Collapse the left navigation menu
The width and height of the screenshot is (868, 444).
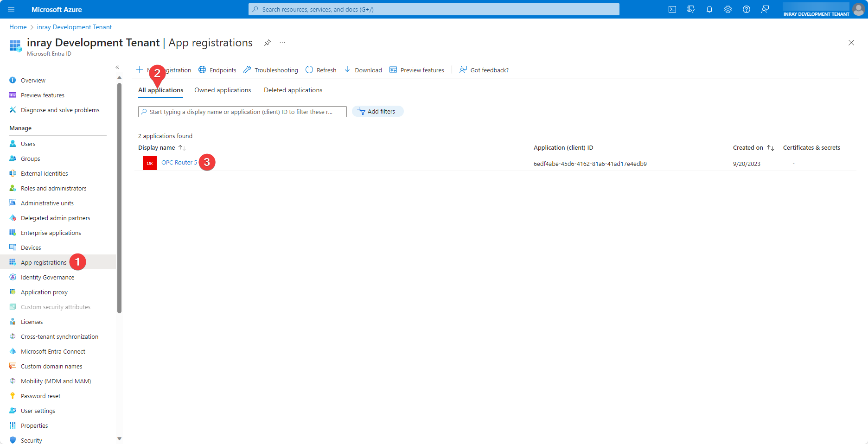pyautogui.click(x=117, y=67)
